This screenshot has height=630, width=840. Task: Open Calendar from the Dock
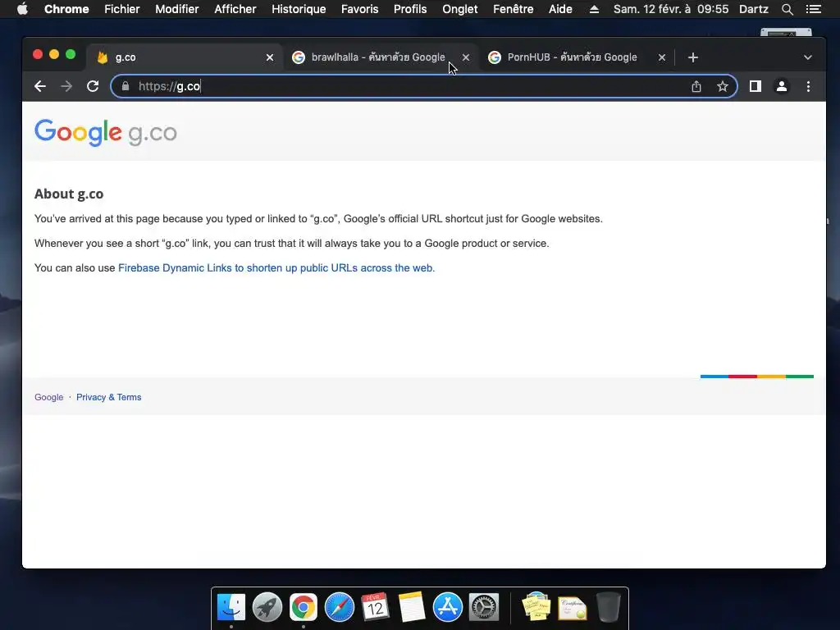(375, 607)
